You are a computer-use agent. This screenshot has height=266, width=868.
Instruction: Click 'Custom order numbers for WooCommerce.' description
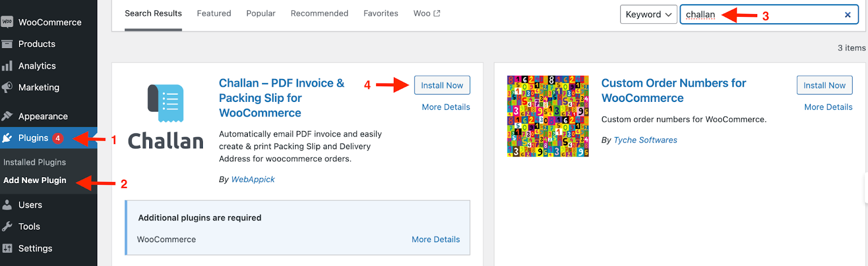(684, 119)
